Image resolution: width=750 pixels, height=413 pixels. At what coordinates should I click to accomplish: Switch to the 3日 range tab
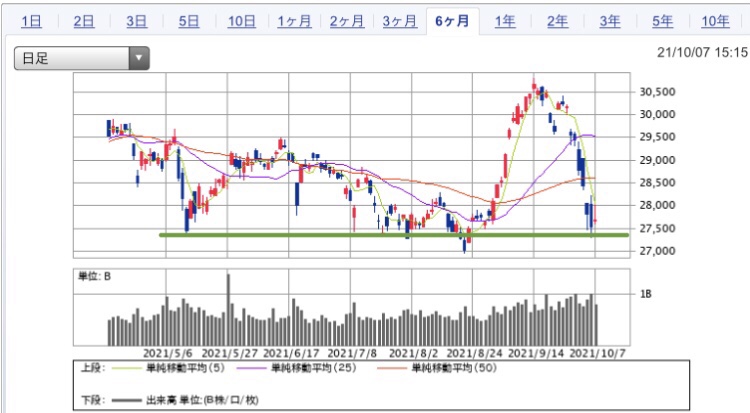136,22
